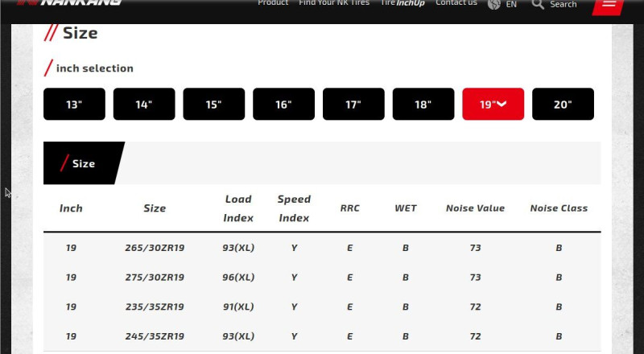Click the Load Index column header
This screenshot has height=354, width=644.
(x=238, y=208)
